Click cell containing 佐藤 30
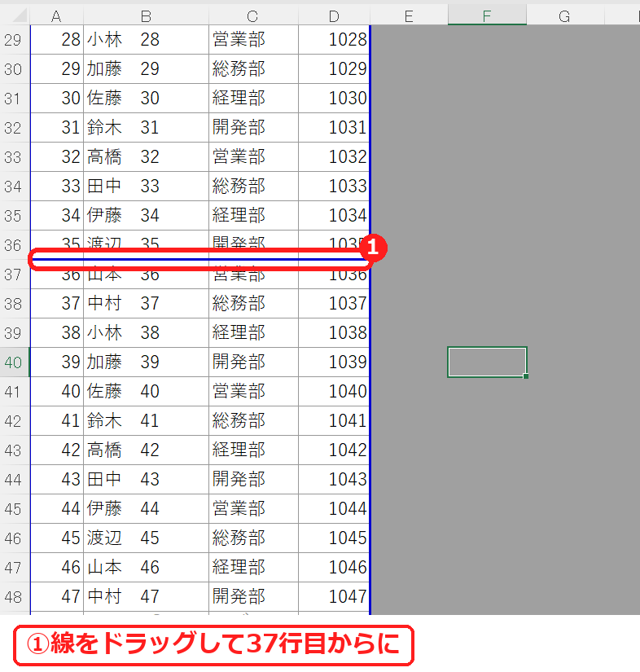Screen dimensions: 640x672 (x=146, y=98)
